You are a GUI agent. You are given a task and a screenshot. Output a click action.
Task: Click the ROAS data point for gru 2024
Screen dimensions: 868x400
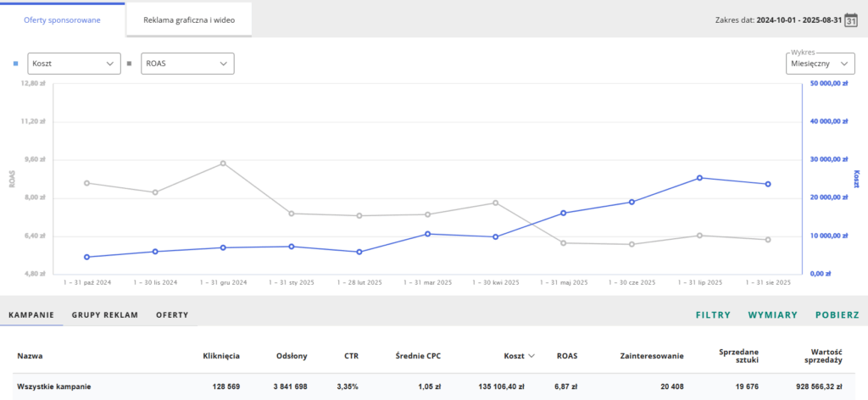(x=223, y=163)
